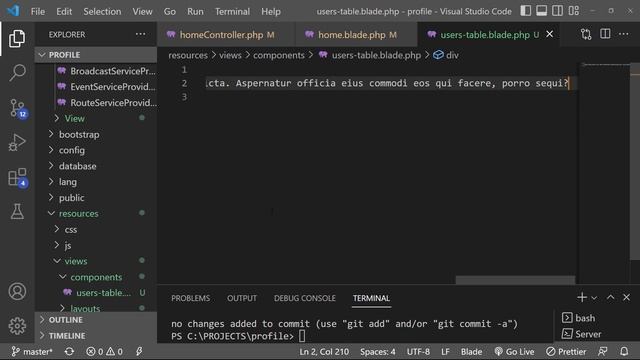Open Customize Layout icon
640x360 pixels.
[574, 11]
